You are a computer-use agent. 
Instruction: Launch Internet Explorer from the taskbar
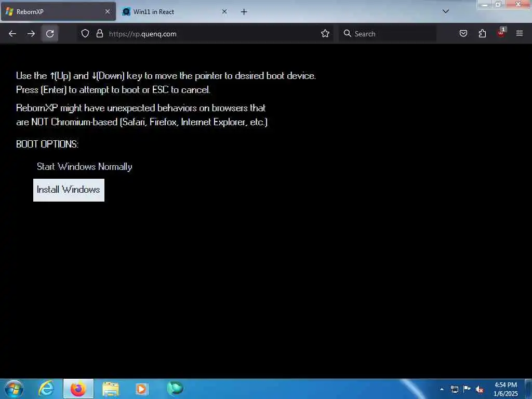[46, 389]
